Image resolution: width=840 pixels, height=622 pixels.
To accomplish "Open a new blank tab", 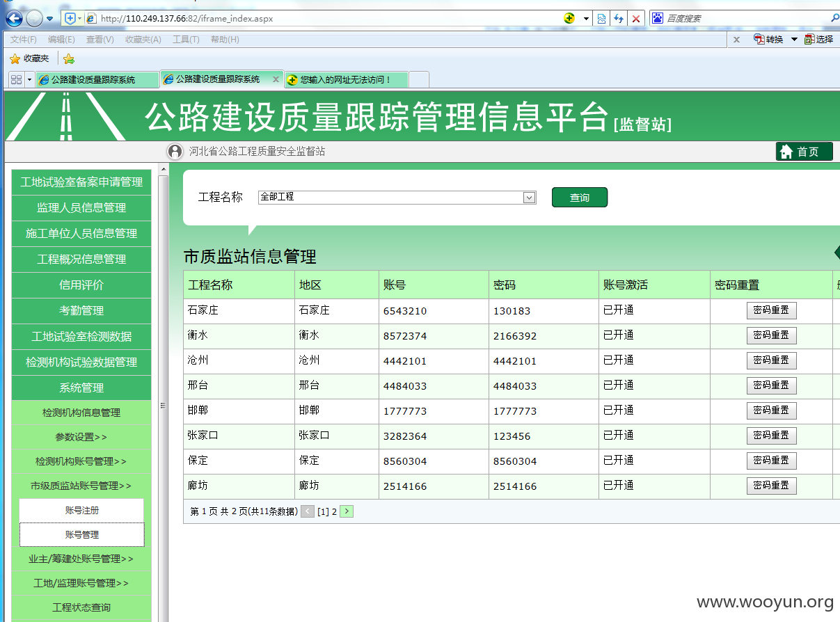I will [x=419, y=80].
